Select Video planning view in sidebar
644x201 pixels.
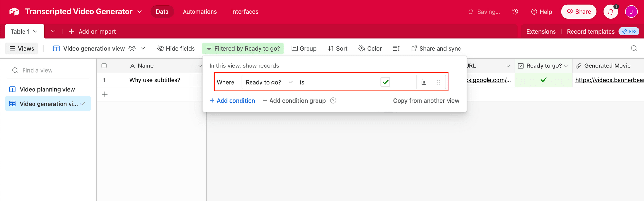point(48,89)
